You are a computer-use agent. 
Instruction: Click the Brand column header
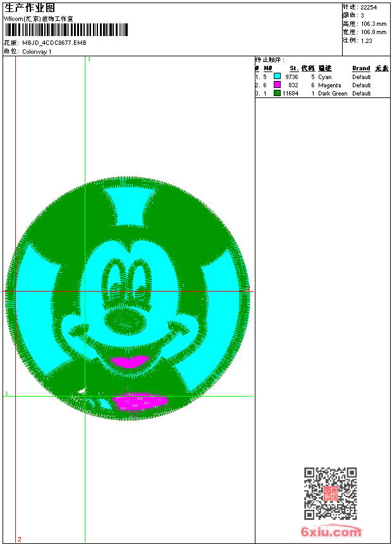click(361, 68)
